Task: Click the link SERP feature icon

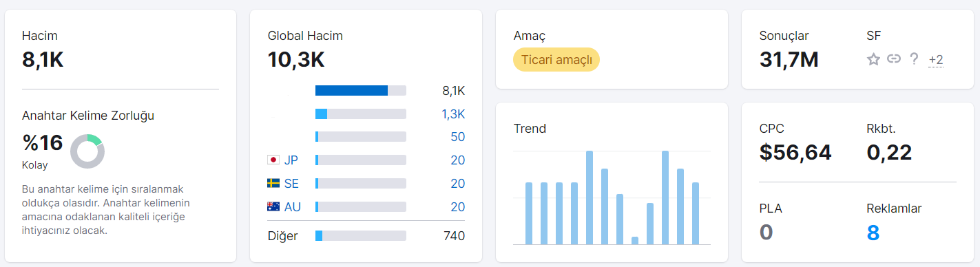Action: (894, 59)
